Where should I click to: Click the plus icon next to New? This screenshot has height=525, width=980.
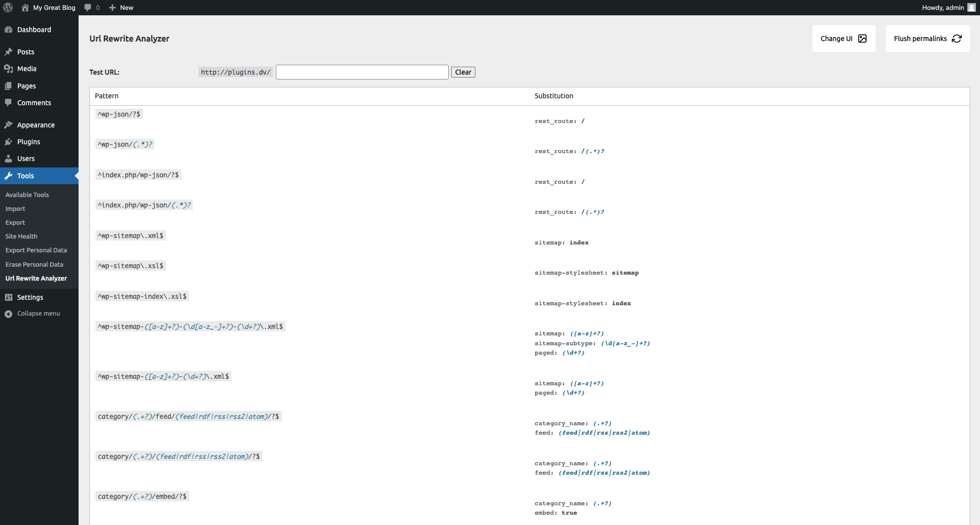[x=112, y=7]
